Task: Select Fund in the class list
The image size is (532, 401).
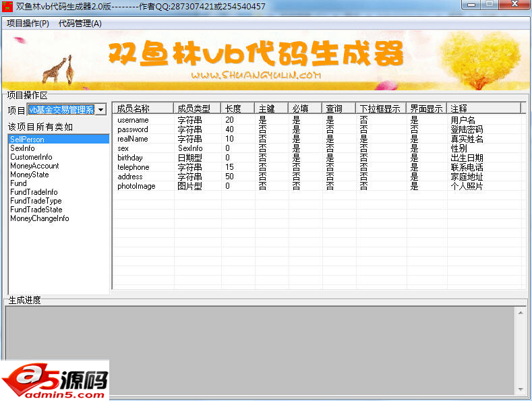Action: 59,183
